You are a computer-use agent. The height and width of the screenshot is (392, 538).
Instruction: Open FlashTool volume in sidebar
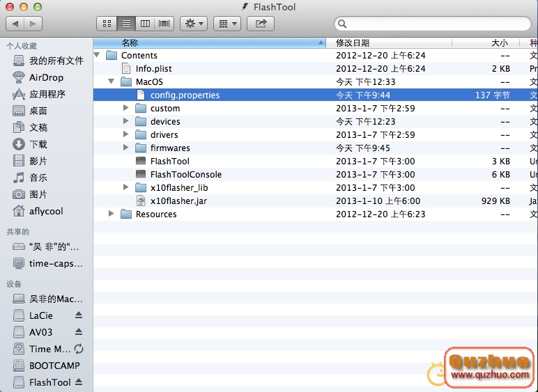(x=42, y=382)
